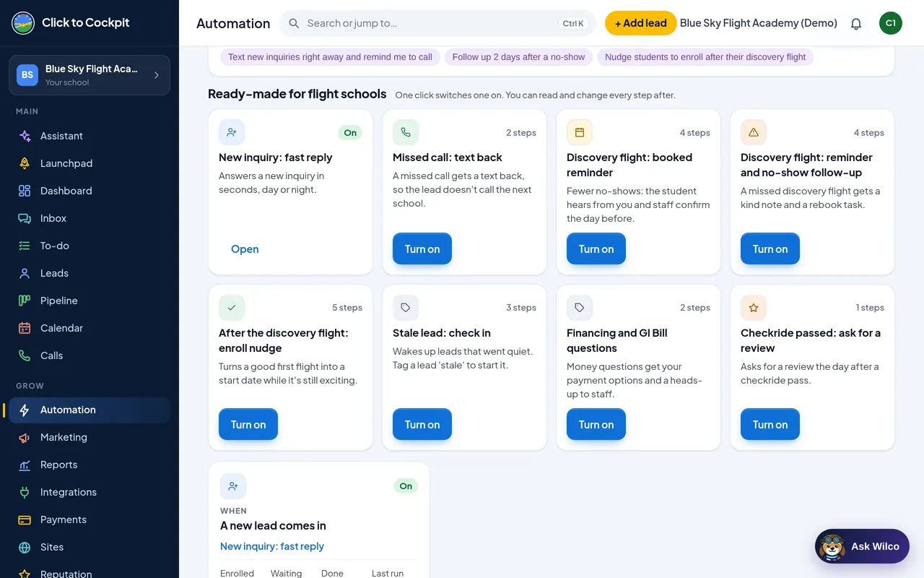Turn on Checkride passed review automation

(770, 424)
